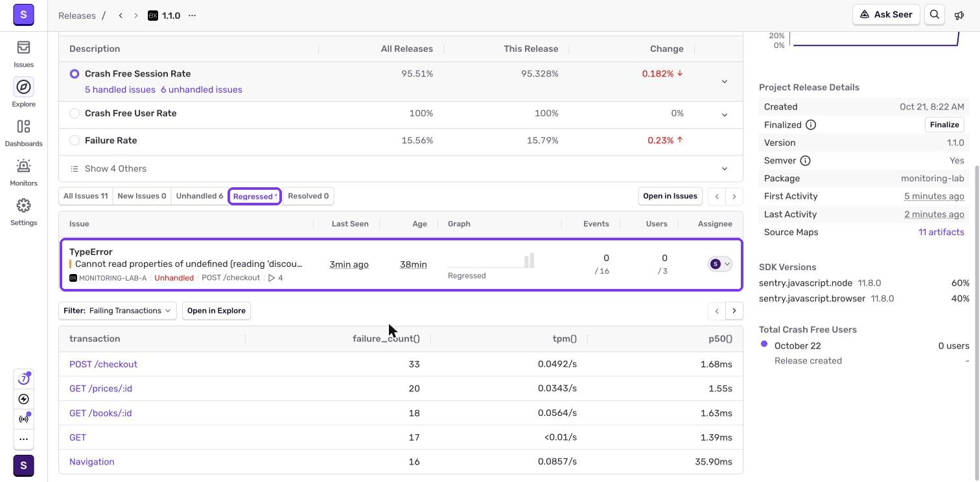Open the 11 artifacts link
The height and width of the screenshot is (482, 980).
(x=941, y=232)
